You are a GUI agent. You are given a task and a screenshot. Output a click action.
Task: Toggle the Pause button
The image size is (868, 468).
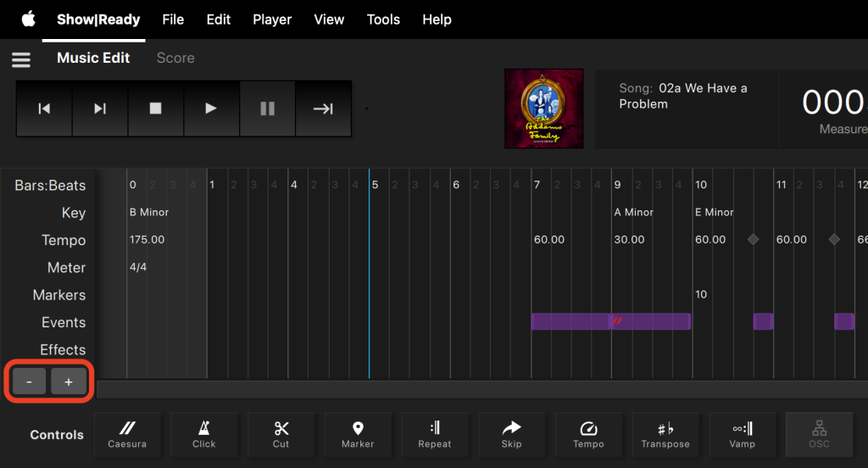tap(267, 109)
